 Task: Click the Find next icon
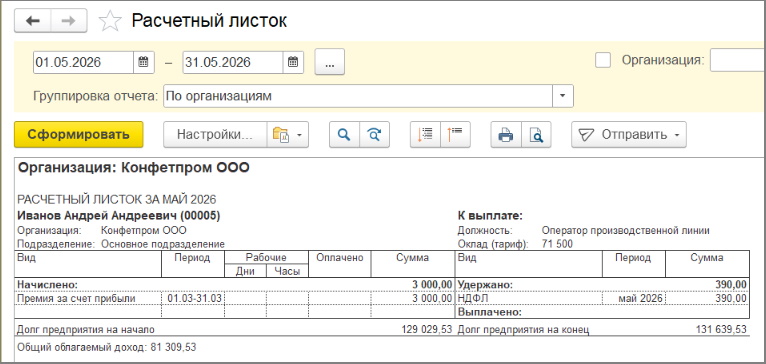point(375,134)
